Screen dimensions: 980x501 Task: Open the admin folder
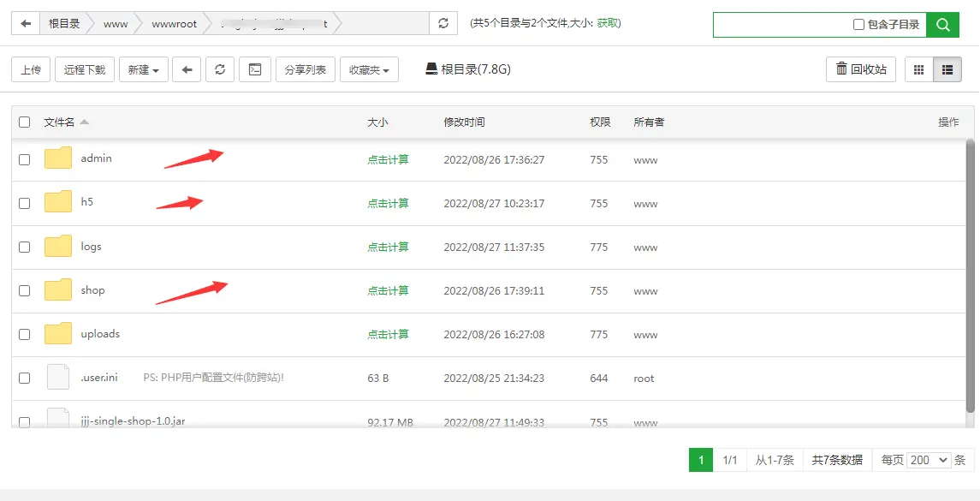96,158
